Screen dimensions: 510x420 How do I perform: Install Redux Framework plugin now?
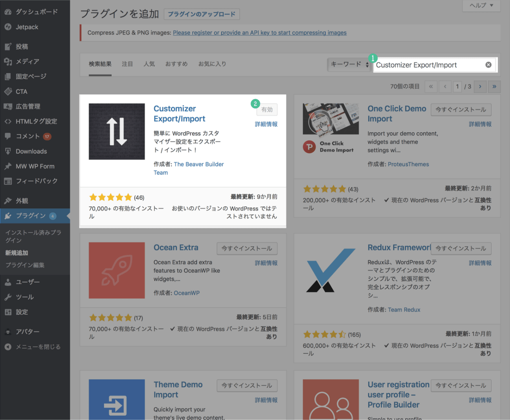click(x=461, y=248)
